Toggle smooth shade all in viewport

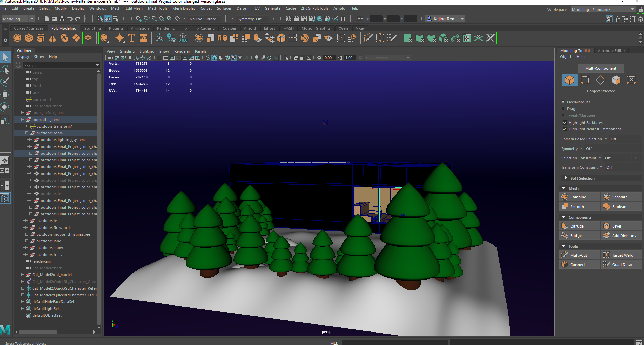pos(214,58)
